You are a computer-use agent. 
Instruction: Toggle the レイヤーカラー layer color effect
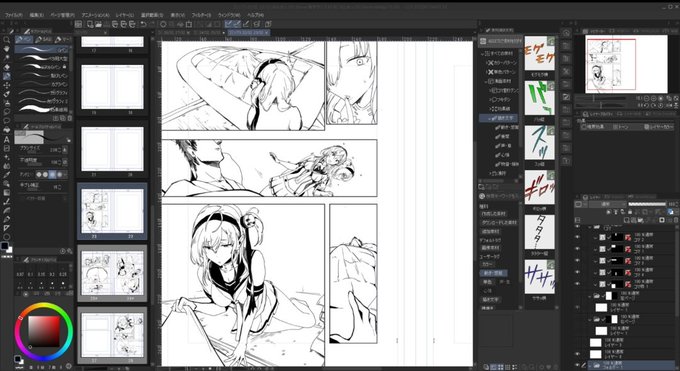[658, 127]
